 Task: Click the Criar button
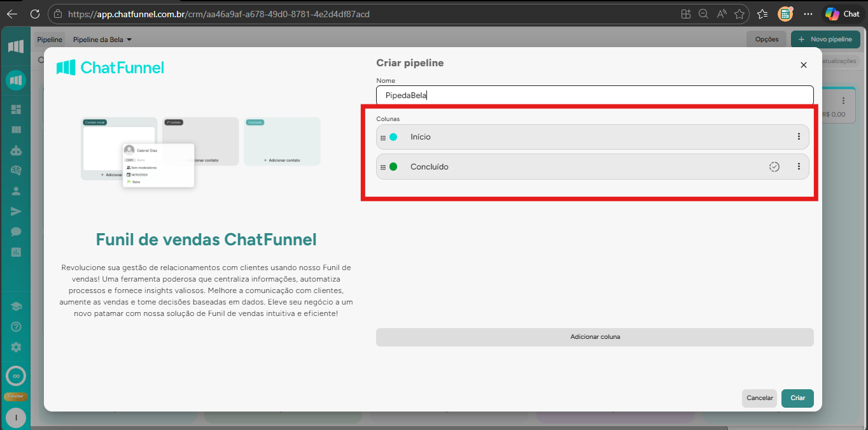(797, 398)
